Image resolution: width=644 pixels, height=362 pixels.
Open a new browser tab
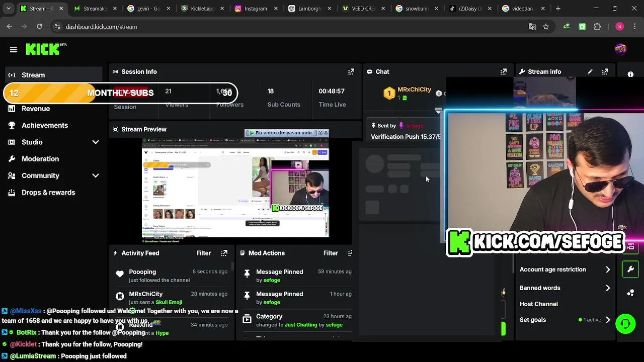(558, 9)
